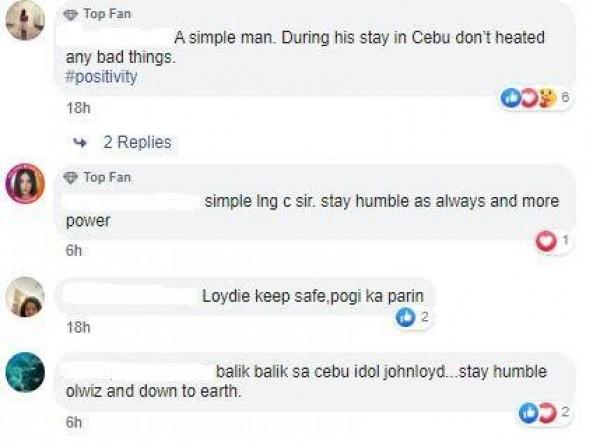The height and width of the screenshot is (443, 600).
Task: Click the wow emoji reaction on the first comment
Action: [547, 98]
